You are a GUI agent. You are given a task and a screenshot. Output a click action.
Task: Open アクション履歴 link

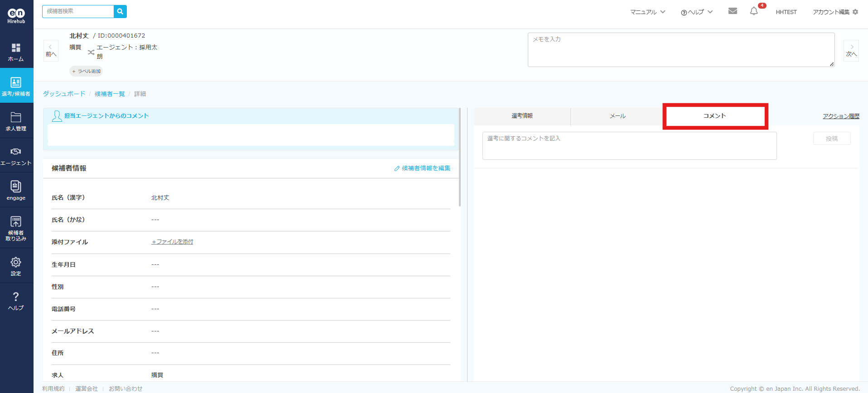[841, 116]
